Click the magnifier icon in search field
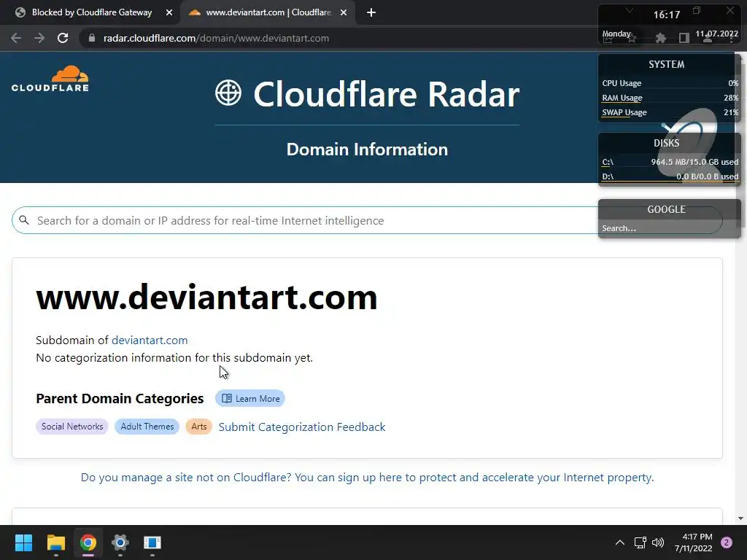The height and width of the screenshot is (560, 747). tap(24, 220)
